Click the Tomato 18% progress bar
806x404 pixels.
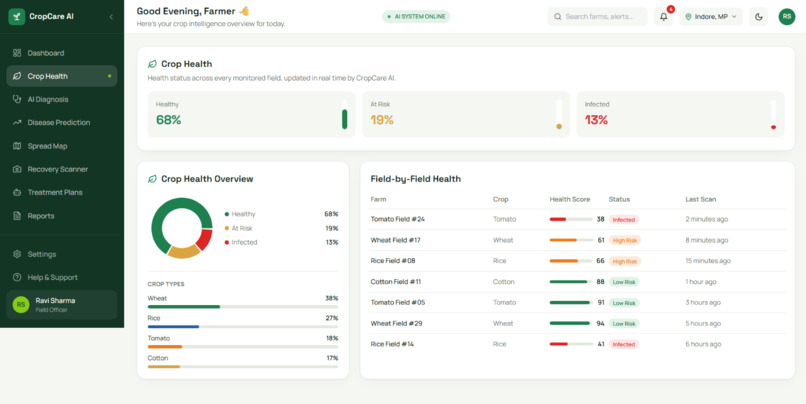coord(243,347)
